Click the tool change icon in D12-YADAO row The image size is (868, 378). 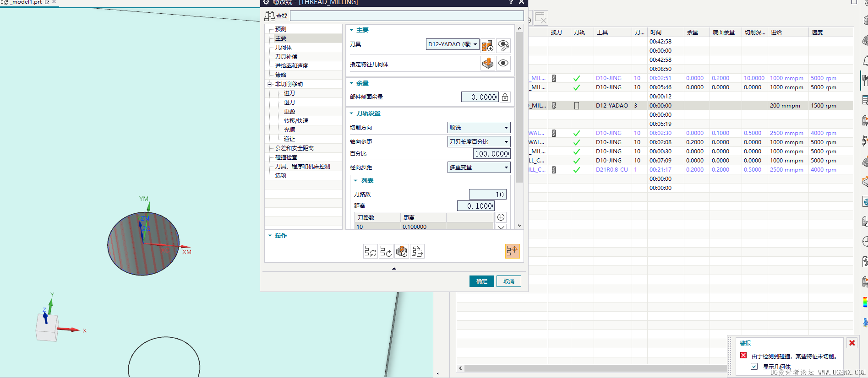coord(554,106)
